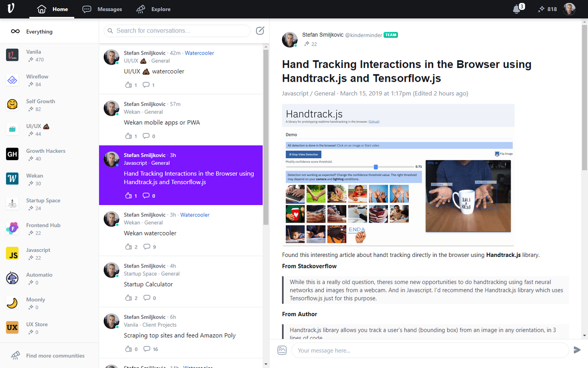
Task: Select the highlighted Hand Tracking conversation
Action: pos(181,175)
